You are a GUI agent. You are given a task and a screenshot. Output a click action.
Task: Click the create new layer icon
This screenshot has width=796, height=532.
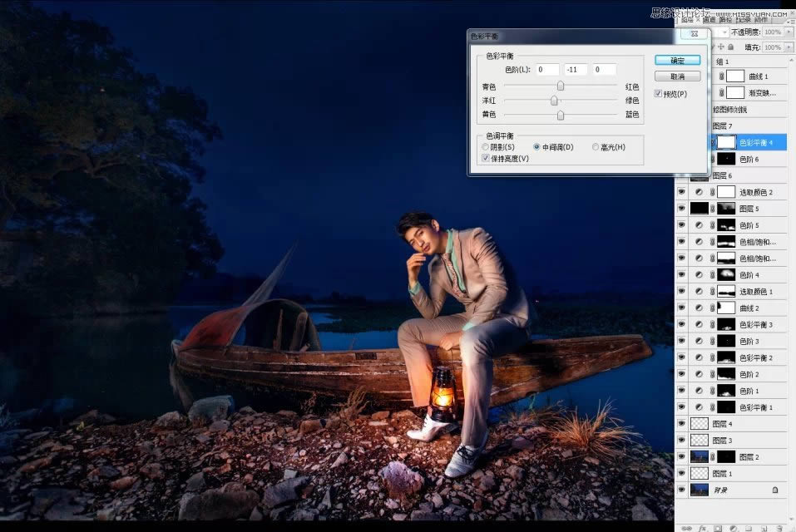[x=764, y=528]
